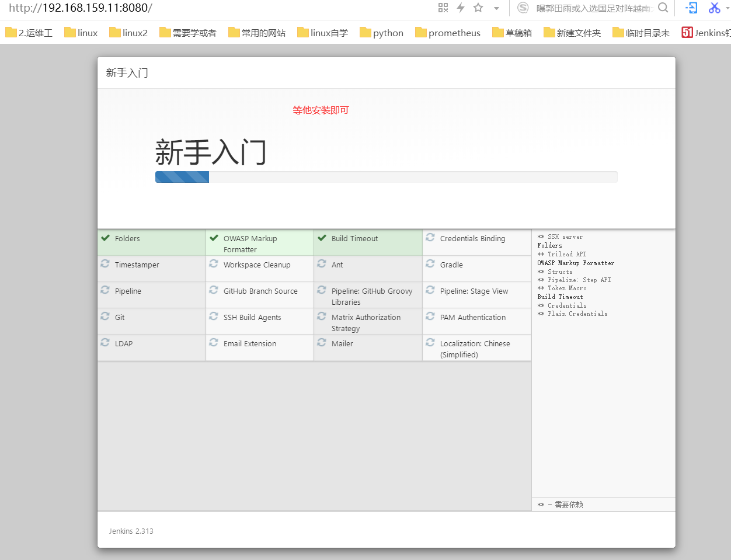Viewport: 731px width, 560px height.
Task: Click the red 等他安装即可 note
Action: click(x=321, y=110)
